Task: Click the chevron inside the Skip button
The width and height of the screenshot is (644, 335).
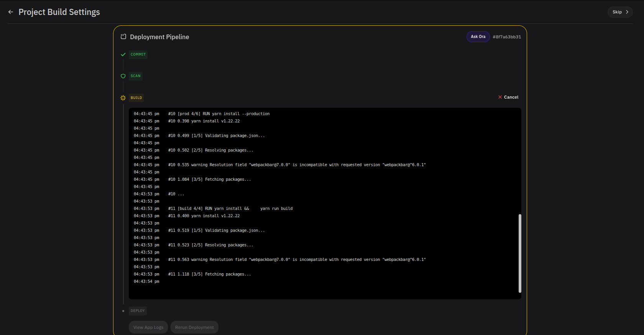Action: [x=627, y=12]
